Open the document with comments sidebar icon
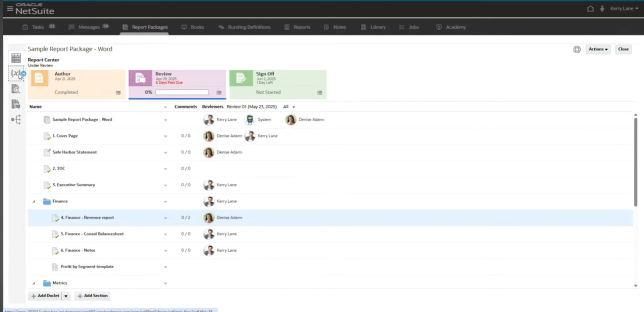The image size is (644, 312). click(x=16, y=104)
